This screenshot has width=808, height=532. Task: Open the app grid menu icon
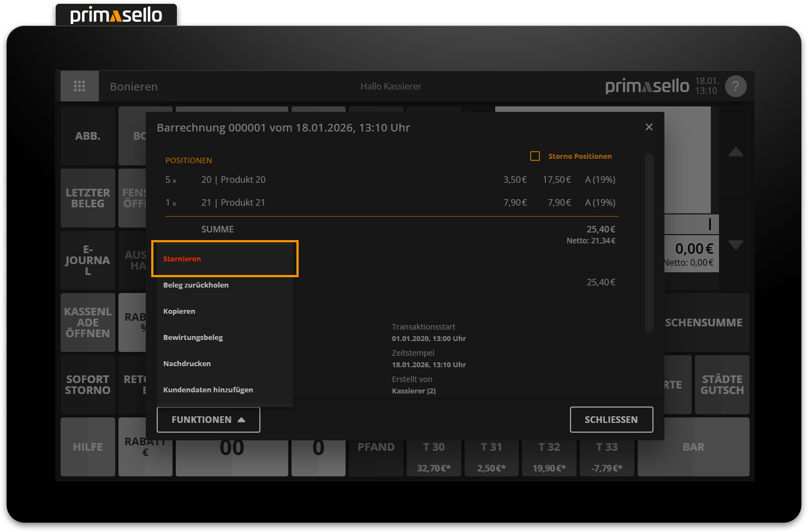coord(79,86)
